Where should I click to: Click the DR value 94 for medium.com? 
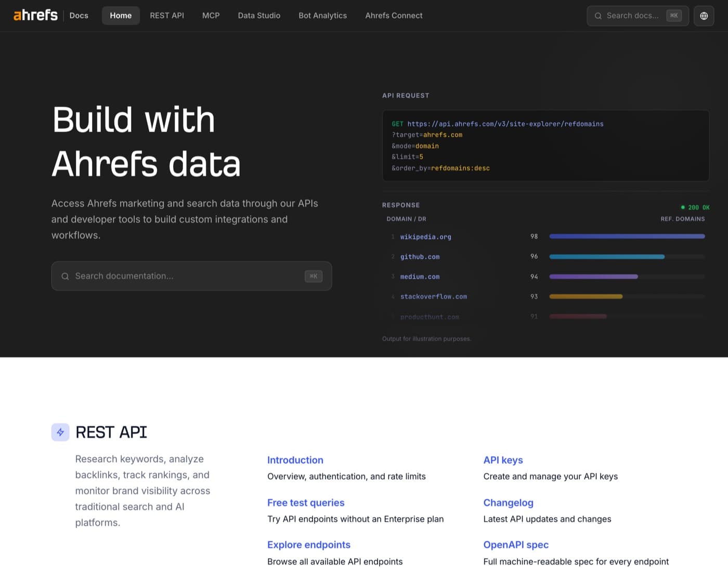(x=534, y=276)
